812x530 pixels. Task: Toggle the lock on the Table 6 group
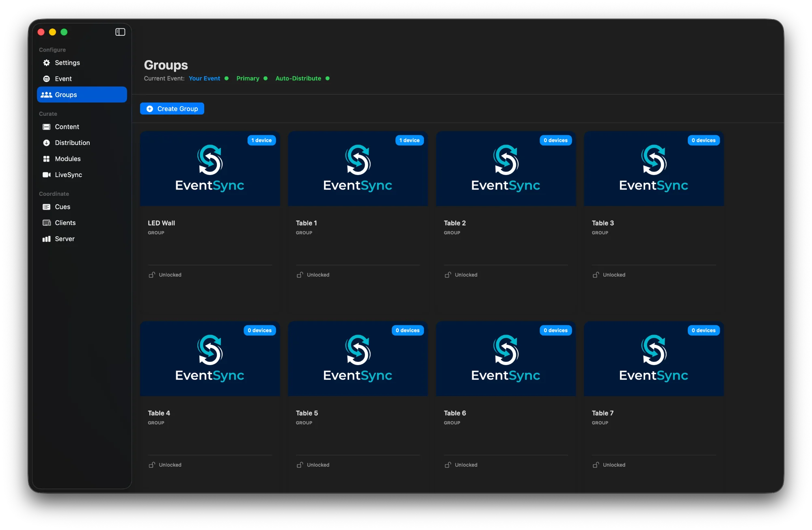447,465
